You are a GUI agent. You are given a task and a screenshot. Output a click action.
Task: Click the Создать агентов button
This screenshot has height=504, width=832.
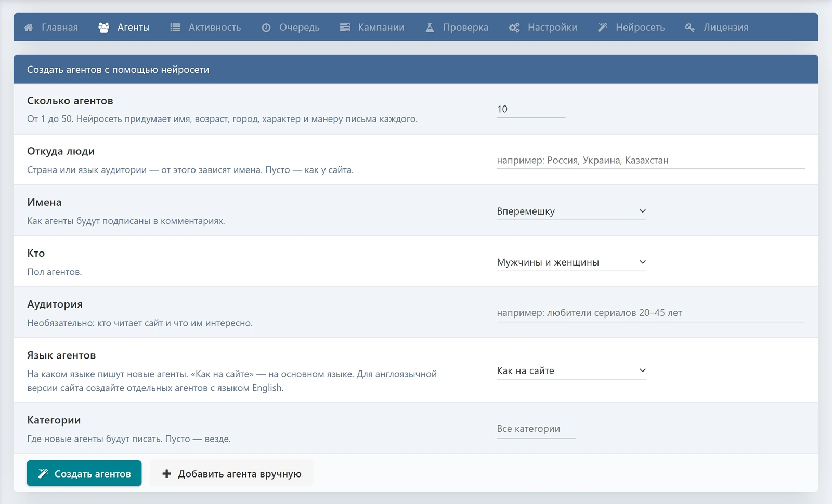[84, 473]
